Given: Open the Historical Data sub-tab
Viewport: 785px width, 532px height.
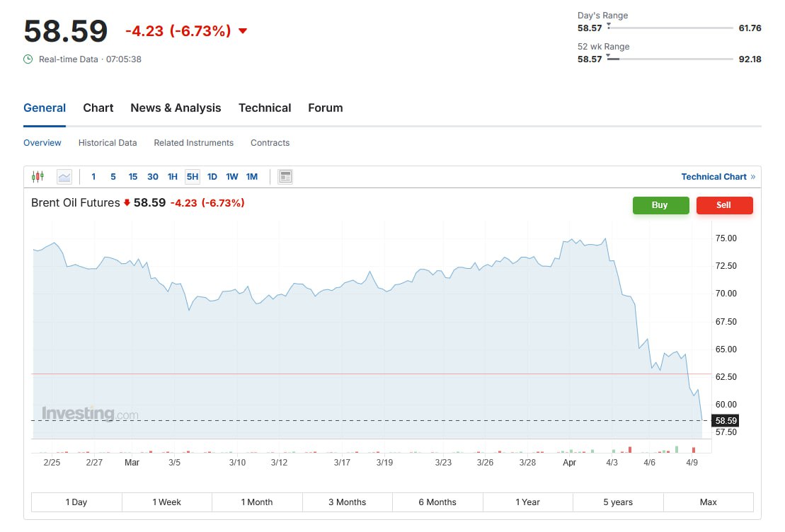Looking at the screenshot, I should [x=108, y=143].
